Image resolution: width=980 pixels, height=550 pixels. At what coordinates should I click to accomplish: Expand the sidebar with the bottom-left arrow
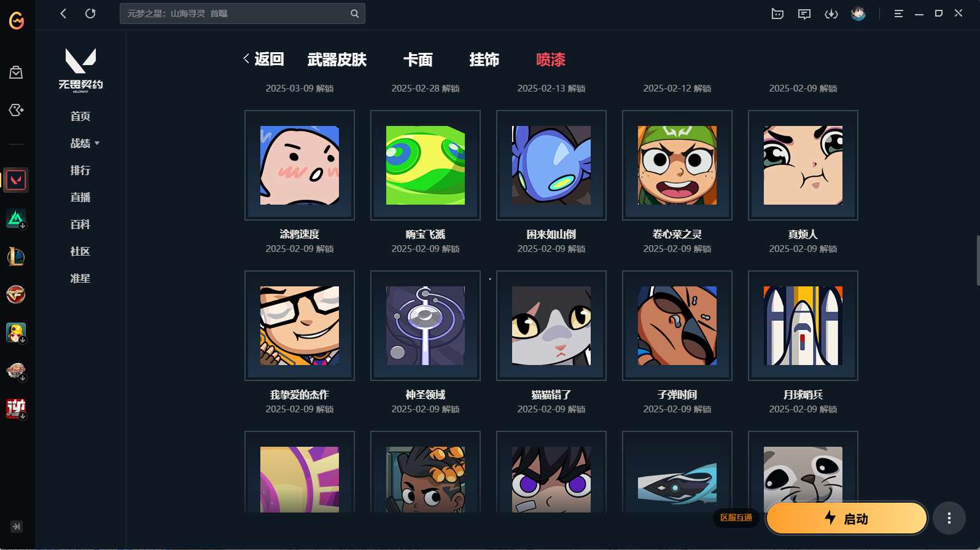point(17,527)
